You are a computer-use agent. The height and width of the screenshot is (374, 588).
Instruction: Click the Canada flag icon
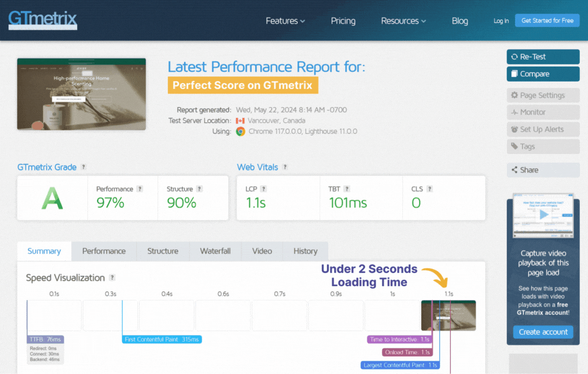point(240,121)
